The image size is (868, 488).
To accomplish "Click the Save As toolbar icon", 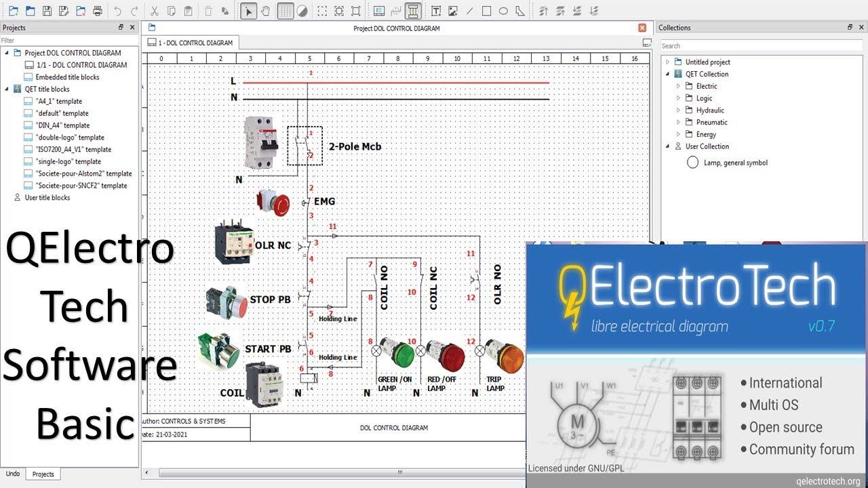I will [x=64, y=11].
